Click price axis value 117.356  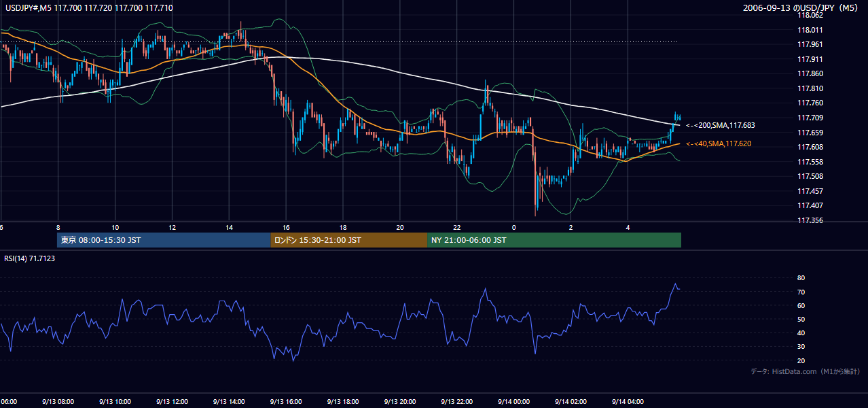(x=810, y=220)
